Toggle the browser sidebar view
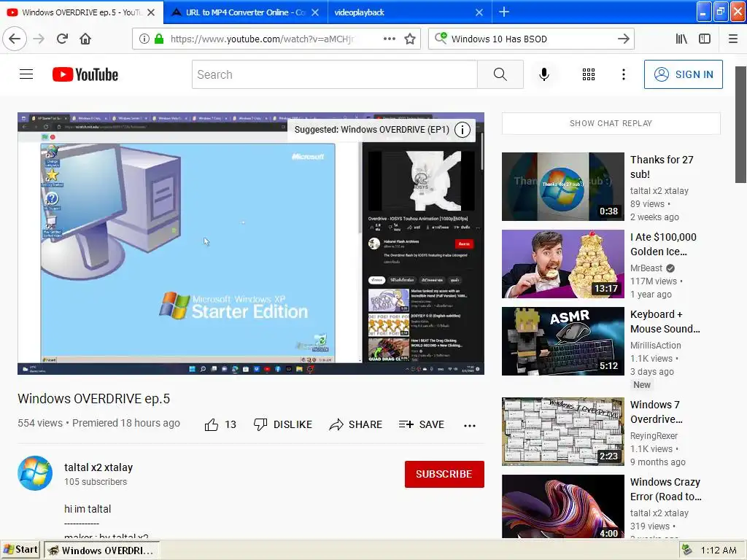This screenshot has width=747, height=560. 705,39
